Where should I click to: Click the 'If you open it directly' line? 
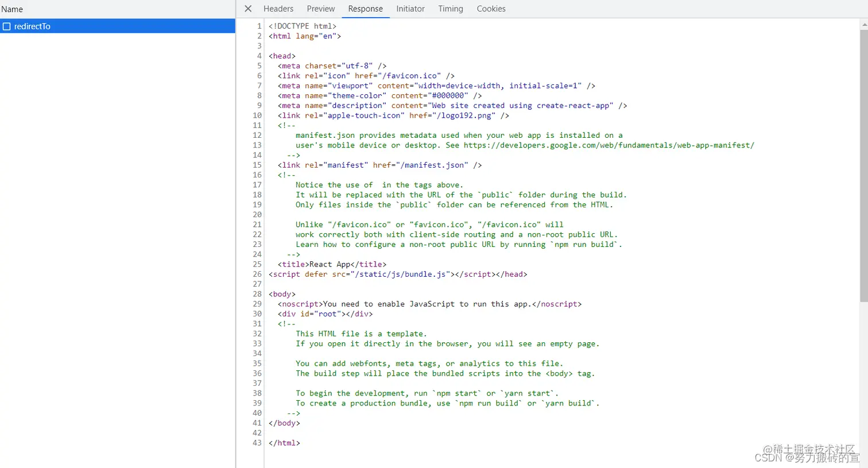[448, 343]
